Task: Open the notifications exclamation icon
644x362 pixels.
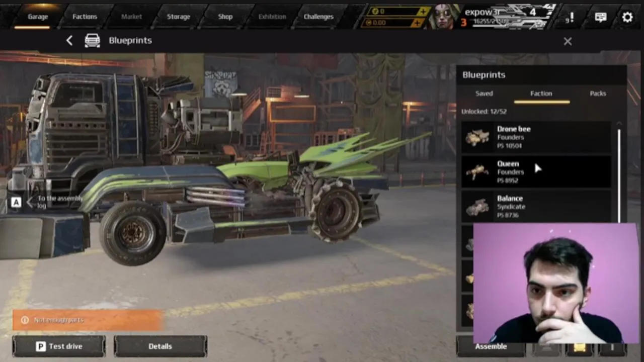Action: pos(571,18)
